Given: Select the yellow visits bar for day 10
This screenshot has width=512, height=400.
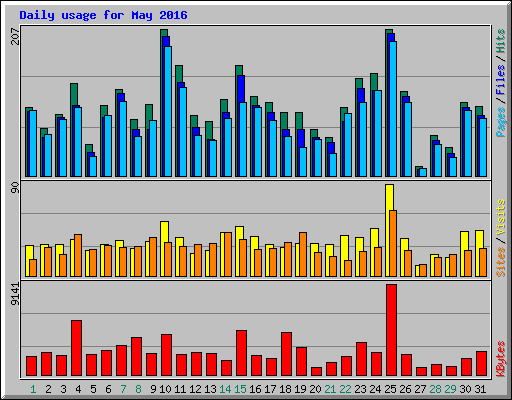Looking at the screenshot, I should point(163,249).
